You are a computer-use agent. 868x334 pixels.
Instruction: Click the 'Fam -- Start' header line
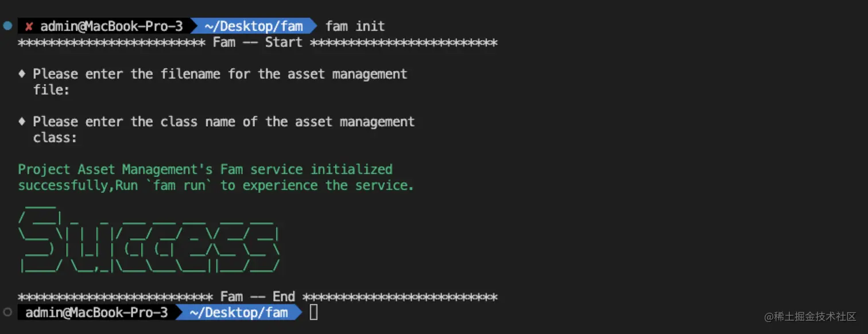click(x=258, y=42)
